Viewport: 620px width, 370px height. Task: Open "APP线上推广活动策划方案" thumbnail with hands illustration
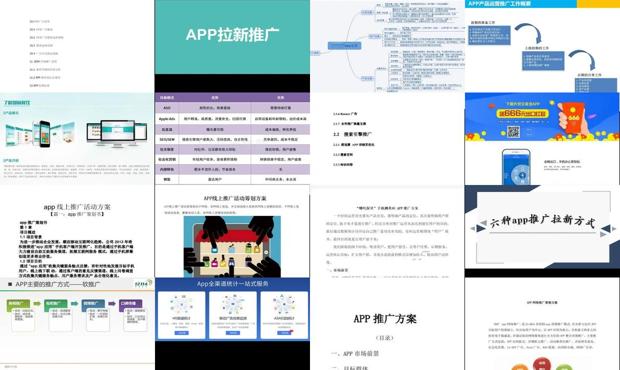click(x=232, y=231)
